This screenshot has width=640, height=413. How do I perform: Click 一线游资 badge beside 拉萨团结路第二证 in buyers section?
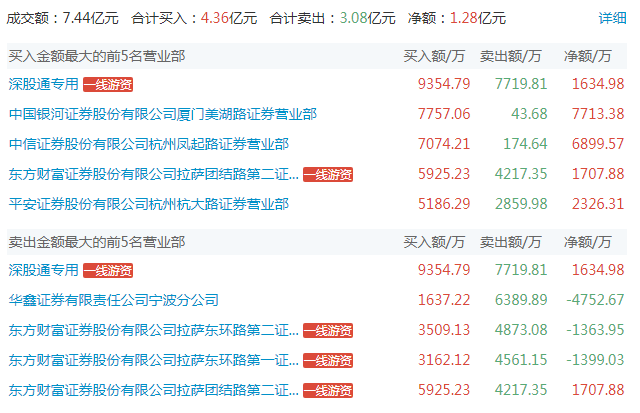[328, 175]
